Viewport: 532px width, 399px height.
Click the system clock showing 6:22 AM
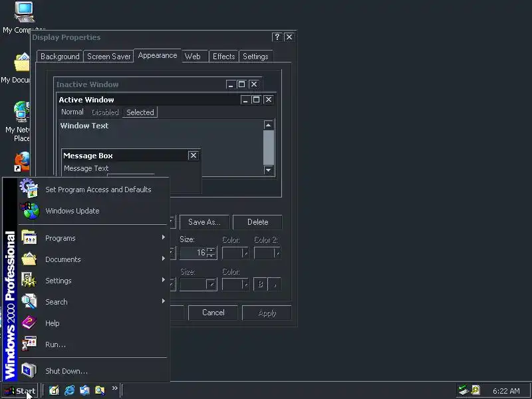[506, 391]
